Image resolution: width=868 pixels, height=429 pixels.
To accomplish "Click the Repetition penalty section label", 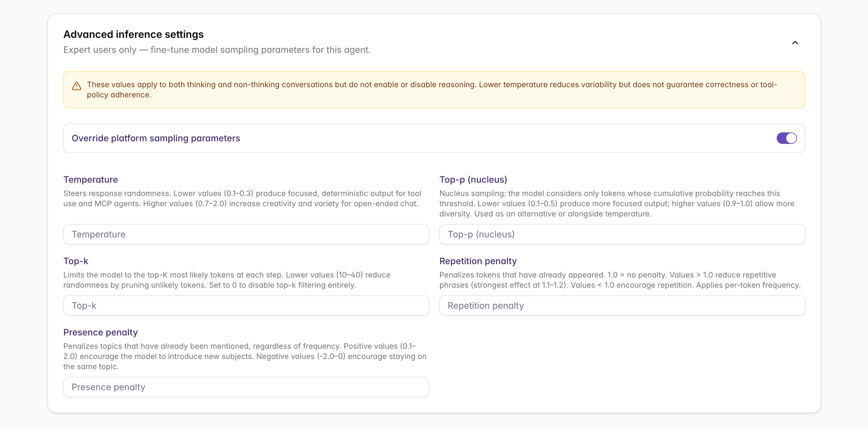I will pyautogui.click(x=478, y=261).
